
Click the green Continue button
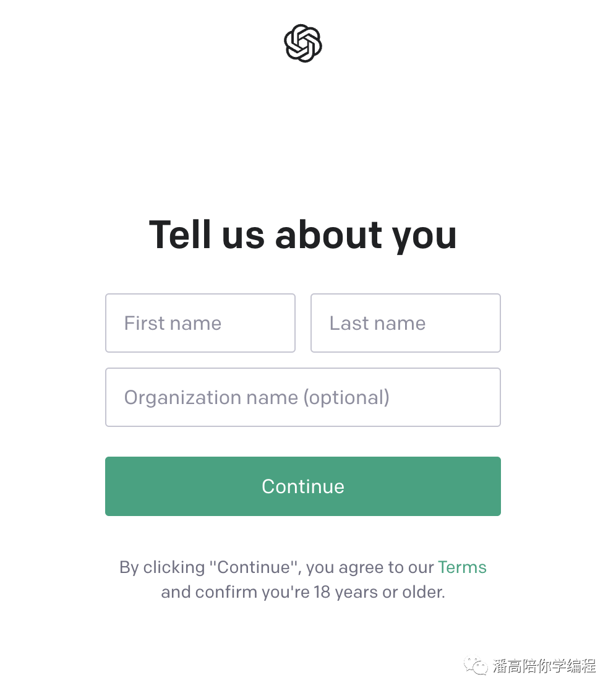(x=302, y=486)
